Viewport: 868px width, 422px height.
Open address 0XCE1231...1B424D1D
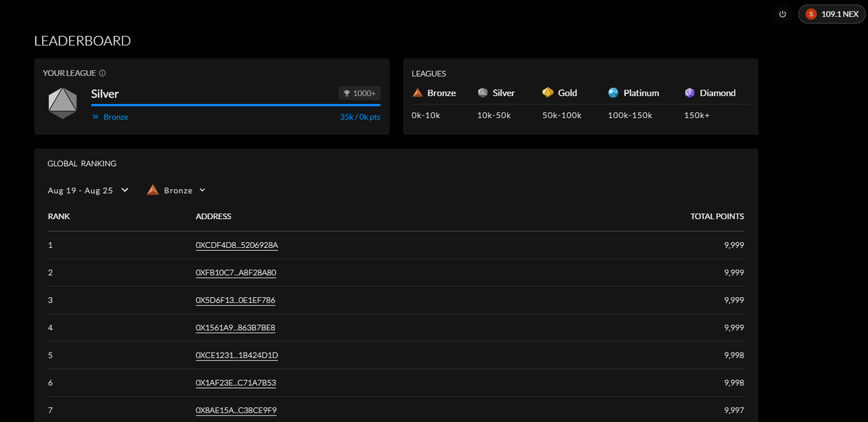pyautogui.click(x=237, y=355)
